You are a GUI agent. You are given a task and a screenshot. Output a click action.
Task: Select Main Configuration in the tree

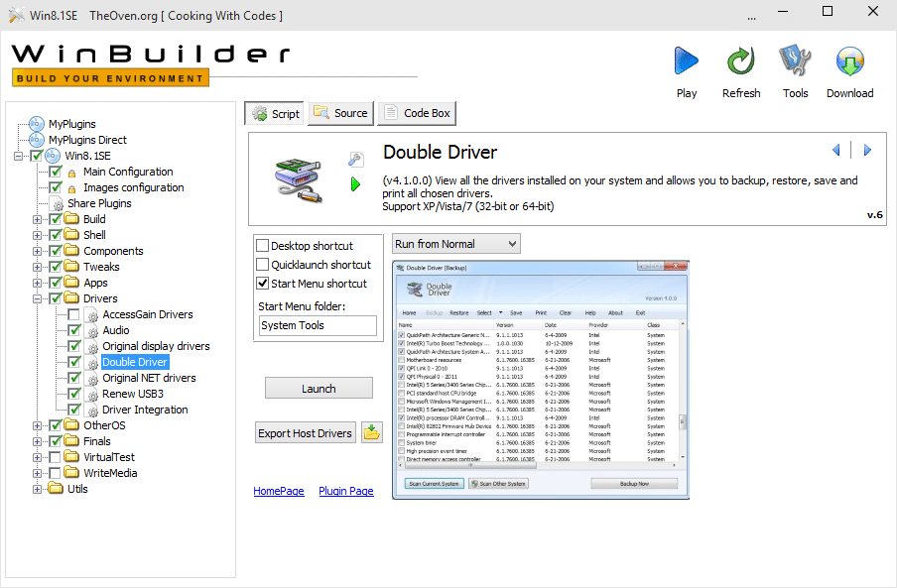(x=128, y=172)
